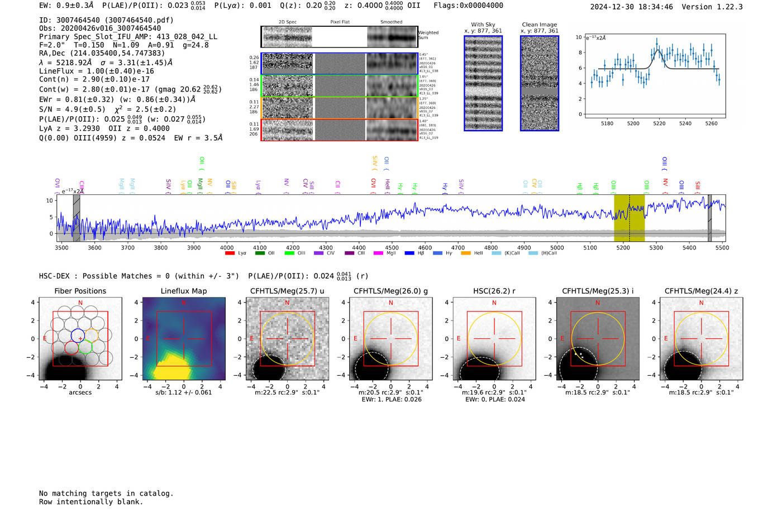
Task: Click the 'Primary Spec_Slot_IFU_AMP: 413_028_042_LL' line
Action: 128,37
